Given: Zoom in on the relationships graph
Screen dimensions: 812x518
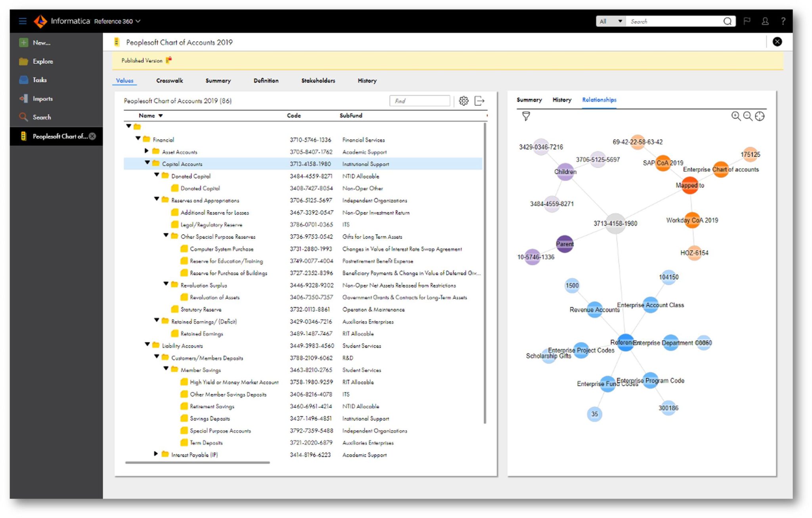Looking at the screenshot, I should click(x=735, y=116).
